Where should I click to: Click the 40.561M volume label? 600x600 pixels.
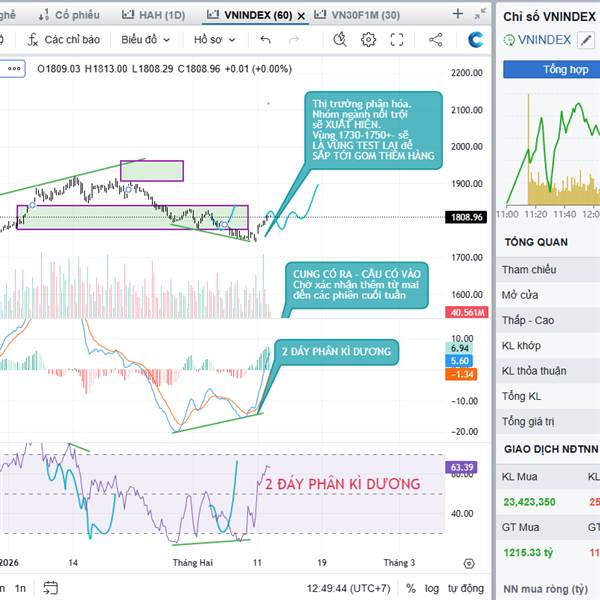[x=467, y=312]
